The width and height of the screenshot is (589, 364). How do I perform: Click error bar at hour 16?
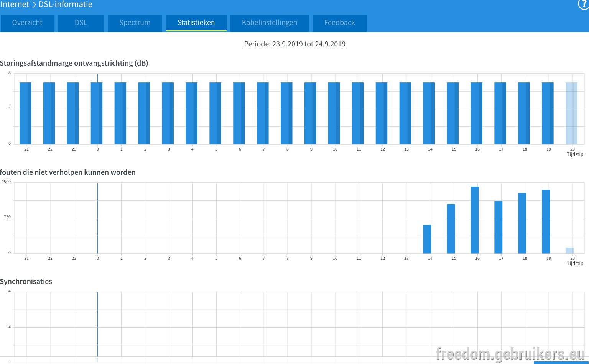(475, 220)
